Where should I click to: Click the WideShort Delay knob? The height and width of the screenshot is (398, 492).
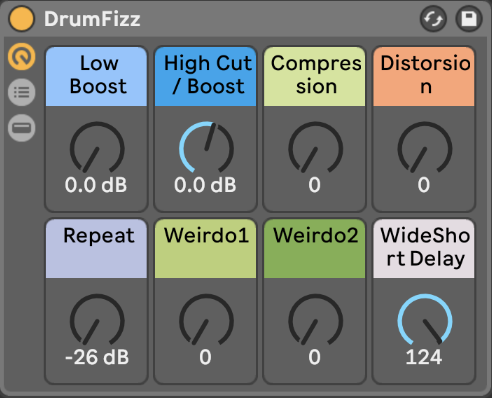point(425,319)
